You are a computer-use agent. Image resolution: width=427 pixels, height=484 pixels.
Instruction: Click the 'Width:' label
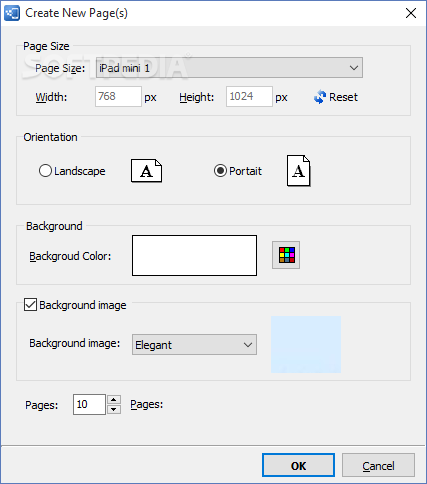(x=51, y=97)
